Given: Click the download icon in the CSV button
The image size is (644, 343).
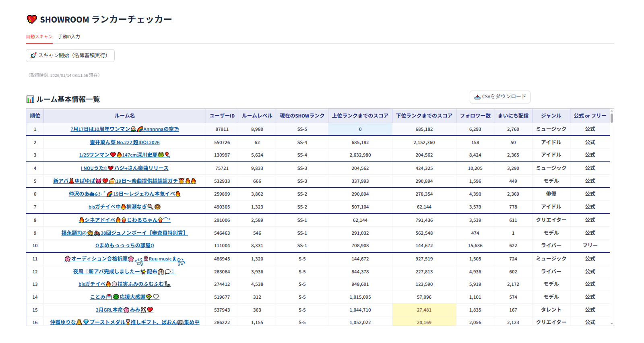Looking at the screenshot, I should (477, 97).
